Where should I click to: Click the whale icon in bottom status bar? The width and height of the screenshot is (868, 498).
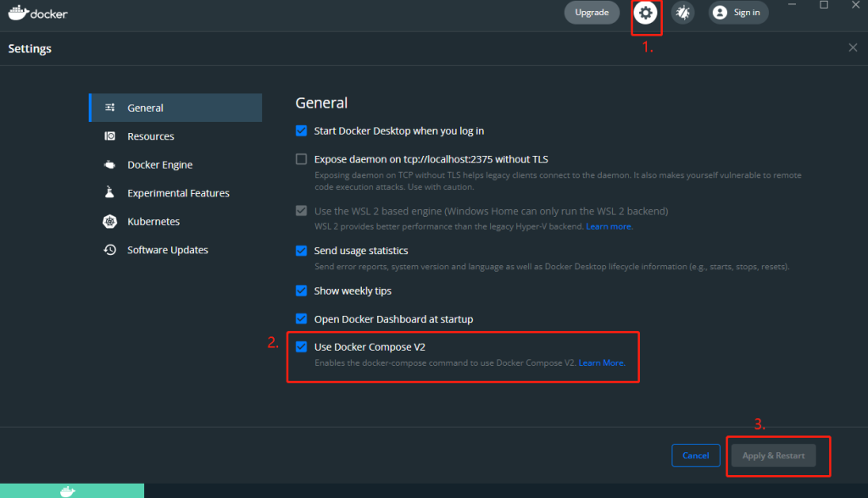[x=68, y=491]
